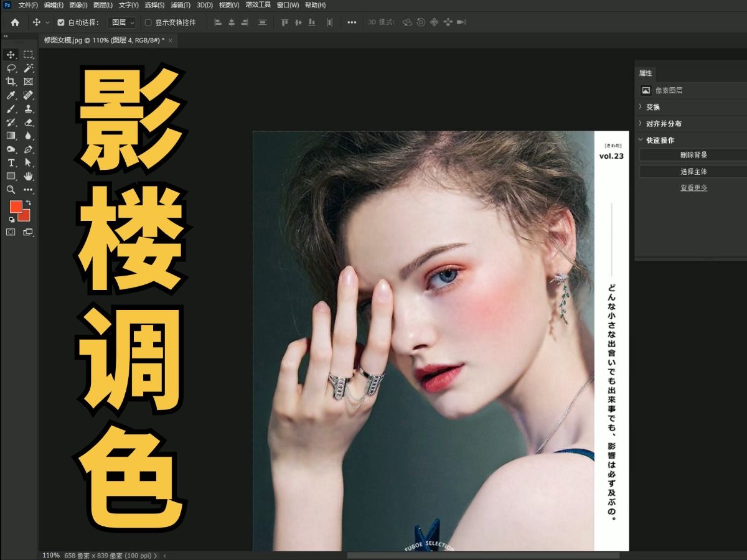This screenshot has width=747, height=560.
Task: Open the 编辑(E) menu
Action: [54, 5]
